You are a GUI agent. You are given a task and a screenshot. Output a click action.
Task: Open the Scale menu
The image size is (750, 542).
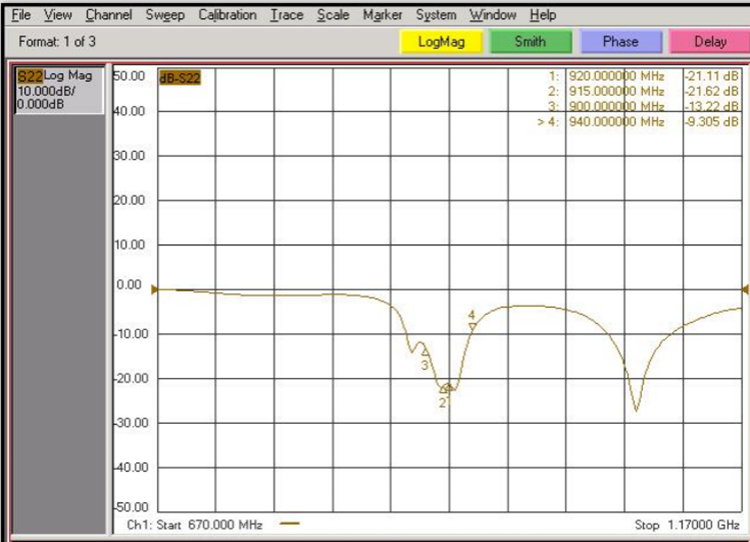[x=333, y=15]
